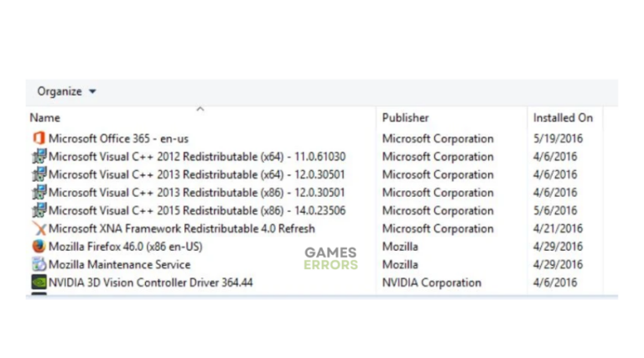Click the Visual C++ 2012 x64 installer icon
This screenshot has width=644, height=358.
click(x=39, y=157)
